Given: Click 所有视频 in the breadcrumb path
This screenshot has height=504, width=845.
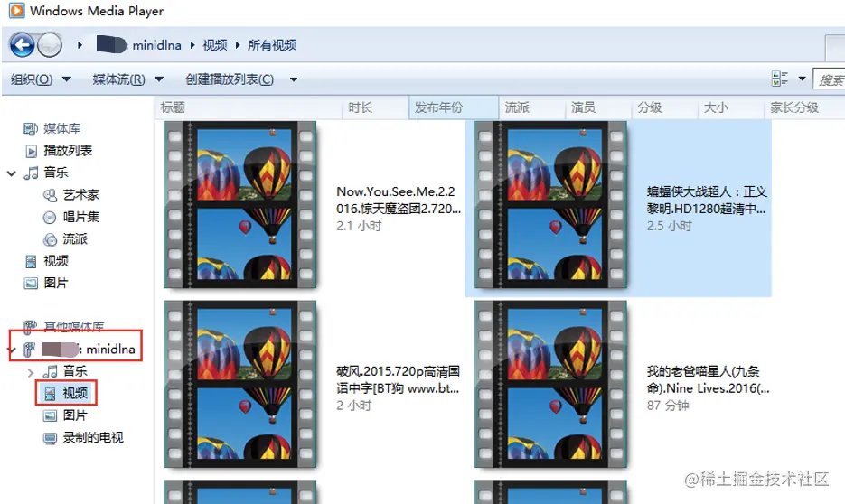Looking at the screenshot, I should (272, 45).
